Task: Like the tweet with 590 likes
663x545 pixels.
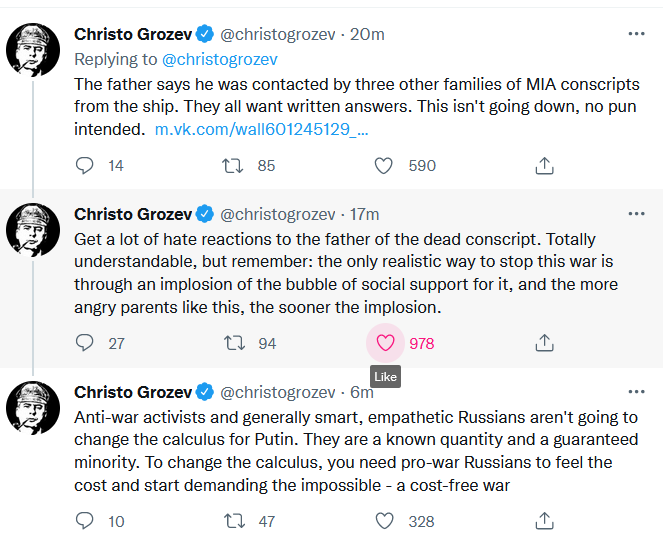Action: [384, 166]
